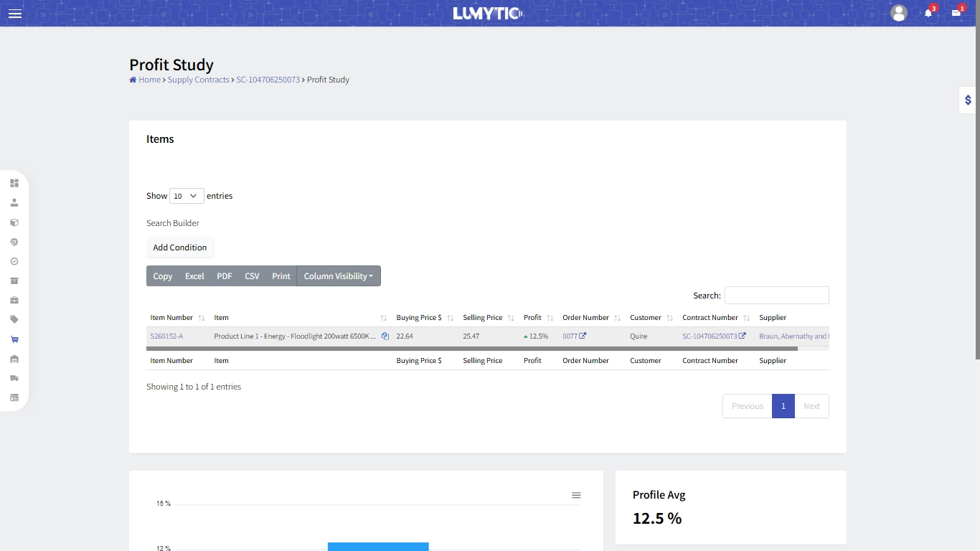Click 'Showing 1 to 1 of 1 entries'
The image size is (980, 551).
click(194, 387)
